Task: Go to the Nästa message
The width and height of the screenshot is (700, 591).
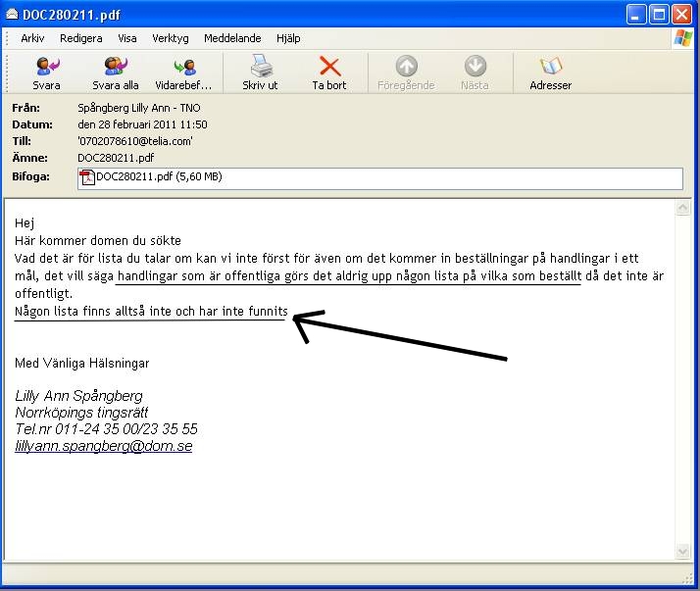Action: pyautogui.click(x=475, y=74)
